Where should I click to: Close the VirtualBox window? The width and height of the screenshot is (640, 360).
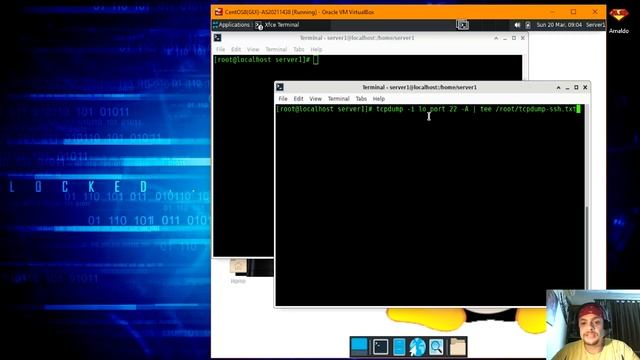[595, 12]
